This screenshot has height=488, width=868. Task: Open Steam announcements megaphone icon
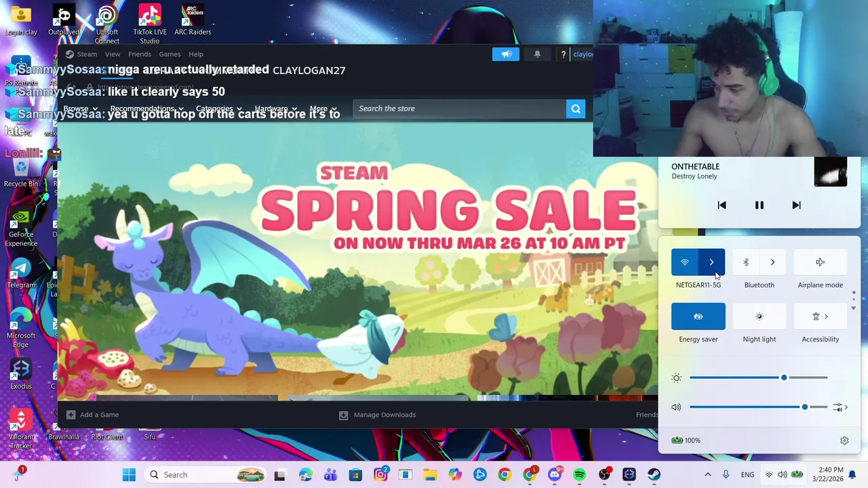click(506, 54)
